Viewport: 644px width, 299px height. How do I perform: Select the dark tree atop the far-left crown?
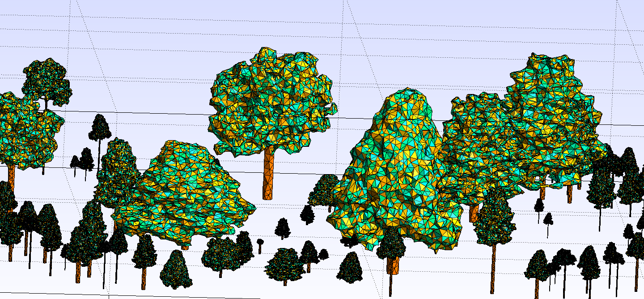tap(47, 84)
